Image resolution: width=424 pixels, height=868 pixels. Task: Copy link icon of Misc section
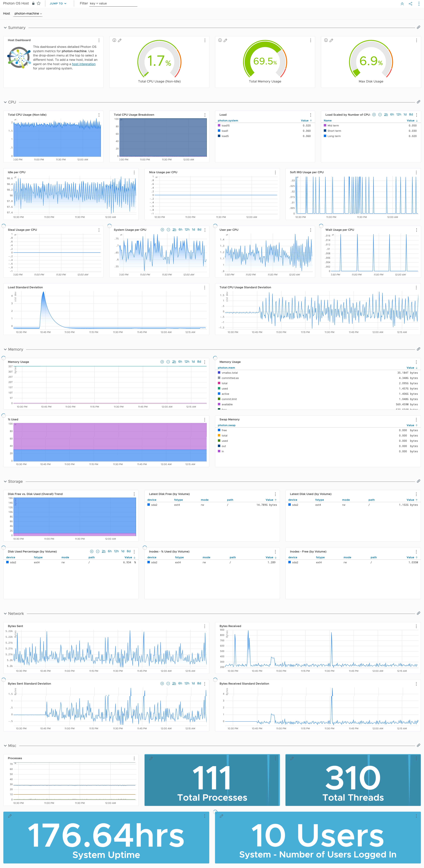click(x=419, y=745)
